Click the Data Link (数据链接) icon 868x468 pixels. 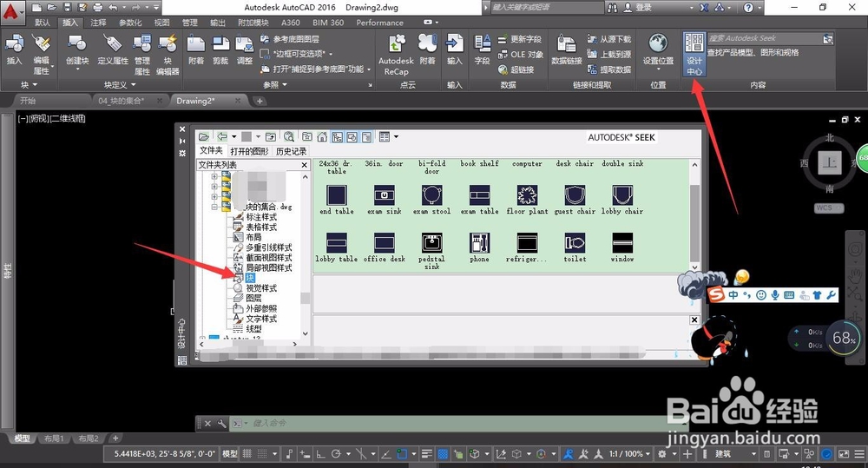(x=566, y=49)
